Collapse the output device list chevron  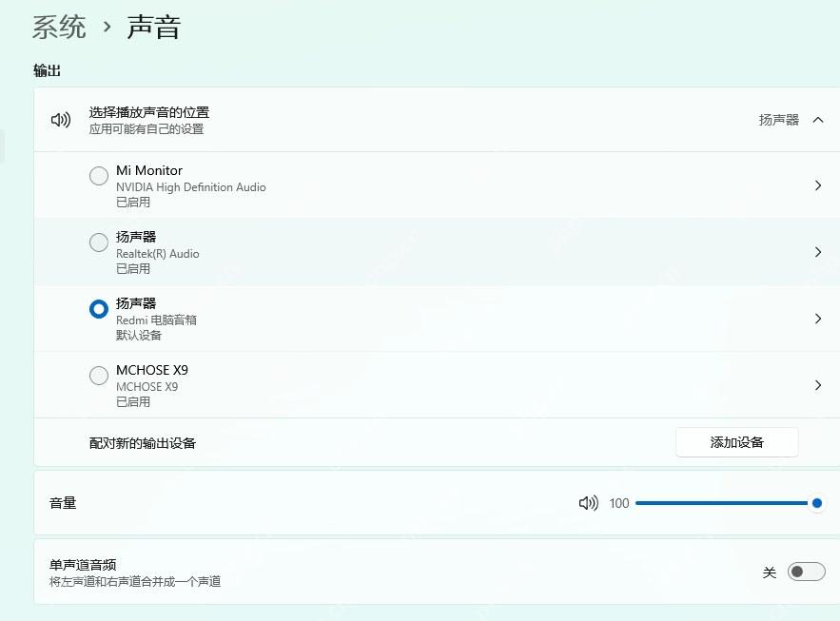click(818, 120)
